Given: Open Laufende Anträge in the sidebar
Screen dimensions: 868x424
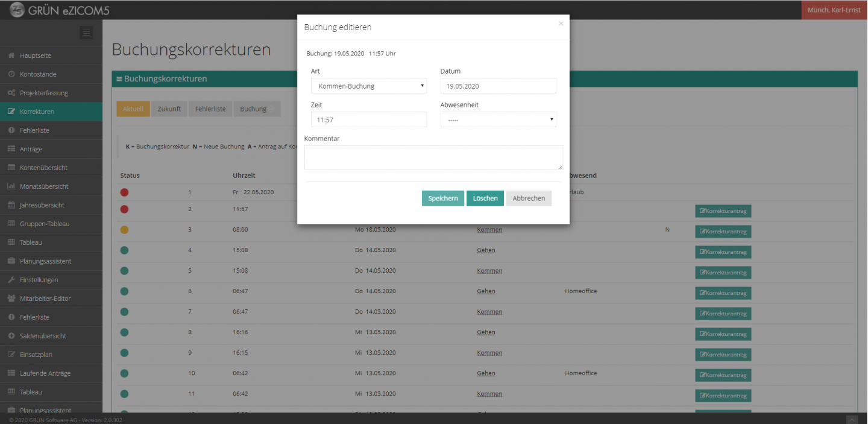Looking at the screenshot, I should [51, 373].
